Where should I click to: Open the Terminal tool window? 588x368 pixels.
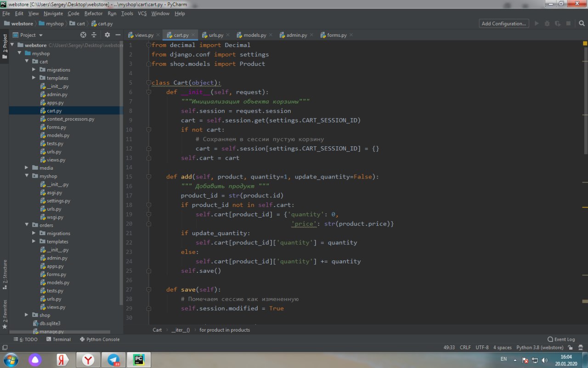click(58, 339)
